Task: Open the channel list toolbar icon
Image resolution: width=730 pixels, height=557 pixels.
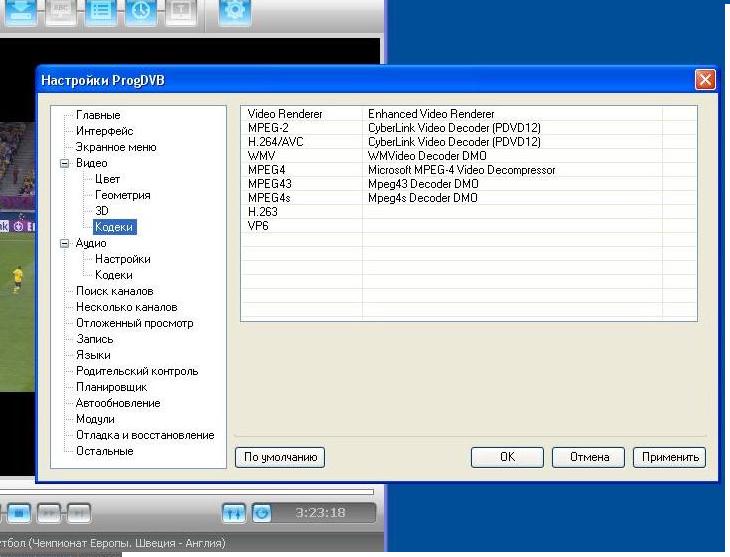Action: pos(100,11)
